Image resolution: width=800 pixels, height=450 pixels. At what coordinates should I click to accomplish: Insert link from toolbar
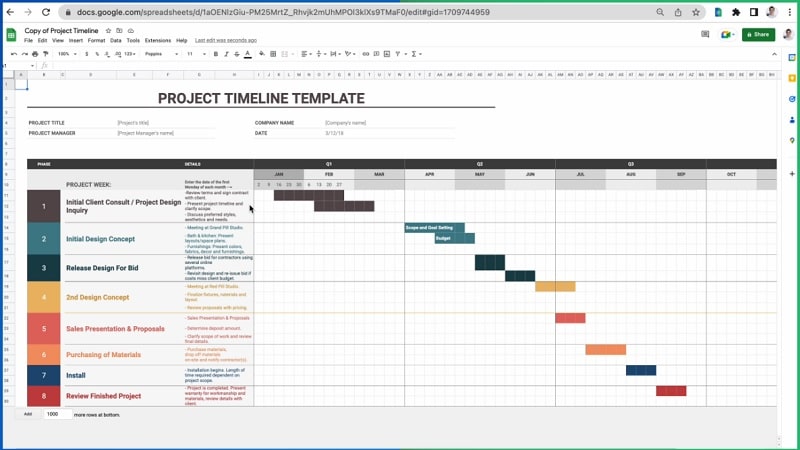[x=366, y=54]
